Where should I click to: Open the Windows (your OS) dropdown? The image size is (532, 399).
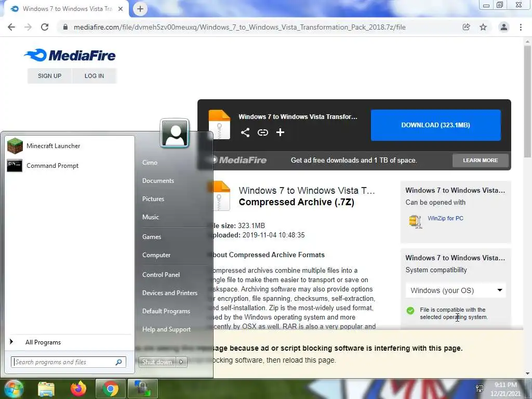point(456,290)
